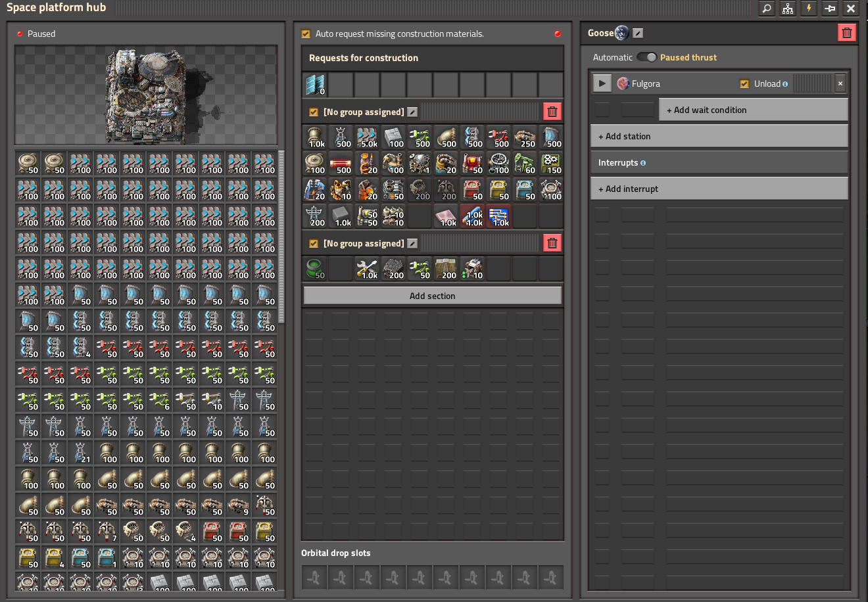The image size is (868, 602).
Task: Toggle Auto request missing construction materials
Action: point(306,34)
